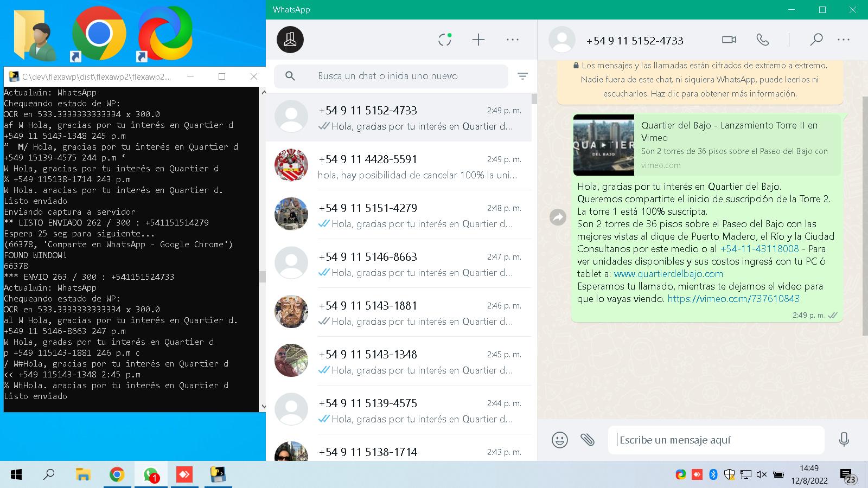
Task: Click avatar of 4428-5591 contact
Action: tap(291, 165)
